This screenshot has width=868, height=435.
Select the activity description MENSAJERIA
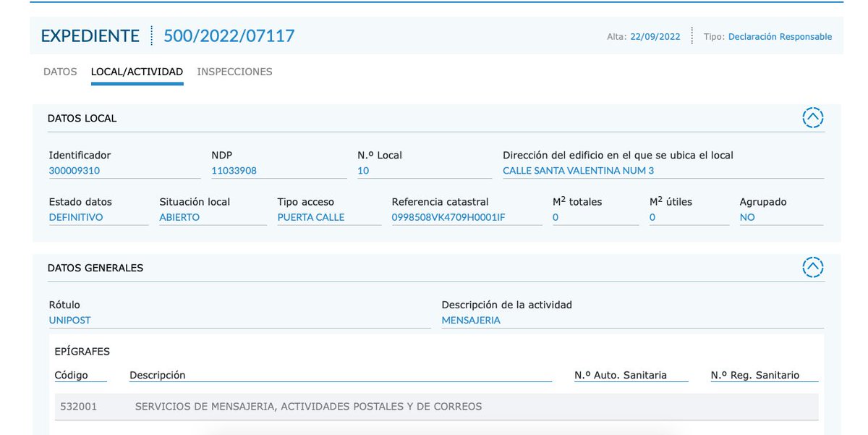pyautogui.click(x=472, y=320)
